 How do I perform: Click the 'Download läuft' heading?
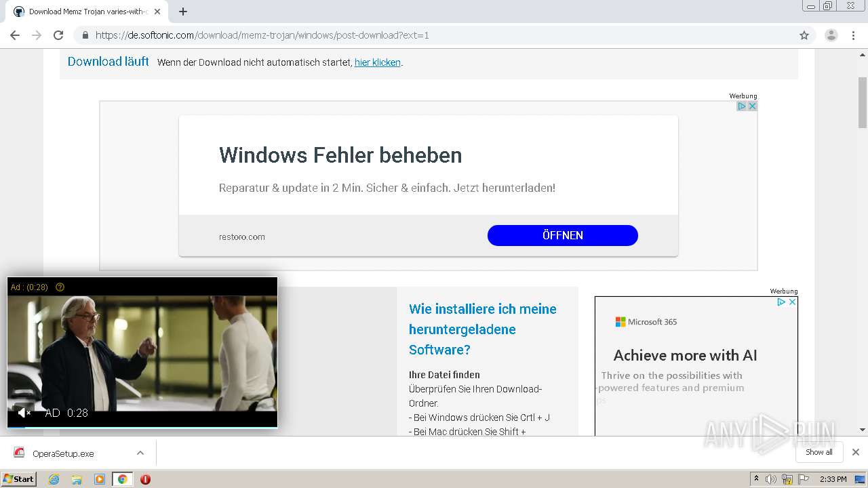108,62
